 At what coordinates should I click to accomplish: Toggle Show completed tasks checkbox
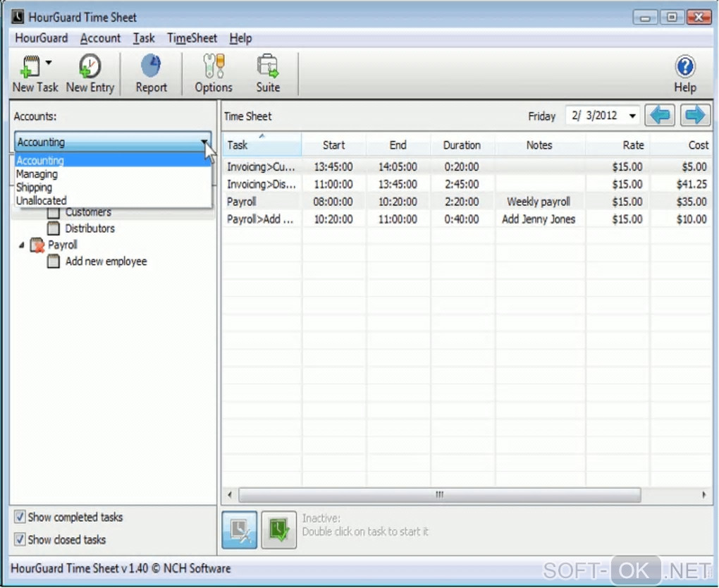[x=19, y=517]
